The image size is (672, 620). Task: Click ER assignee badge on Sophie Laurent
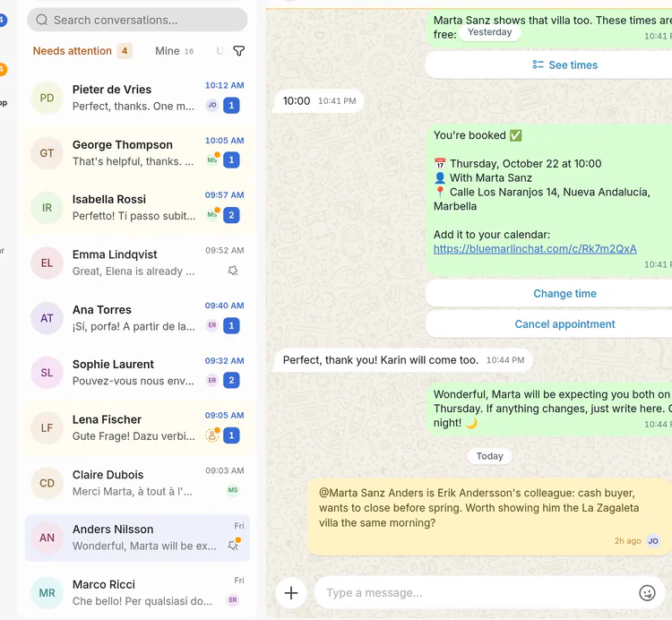[212, 380]
